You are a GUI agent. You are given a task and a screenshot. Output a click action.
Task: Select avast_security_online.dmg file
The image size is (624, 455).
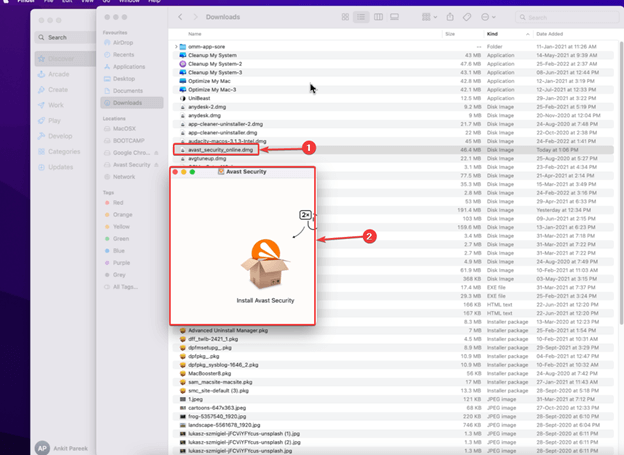[x=393, y=150]
